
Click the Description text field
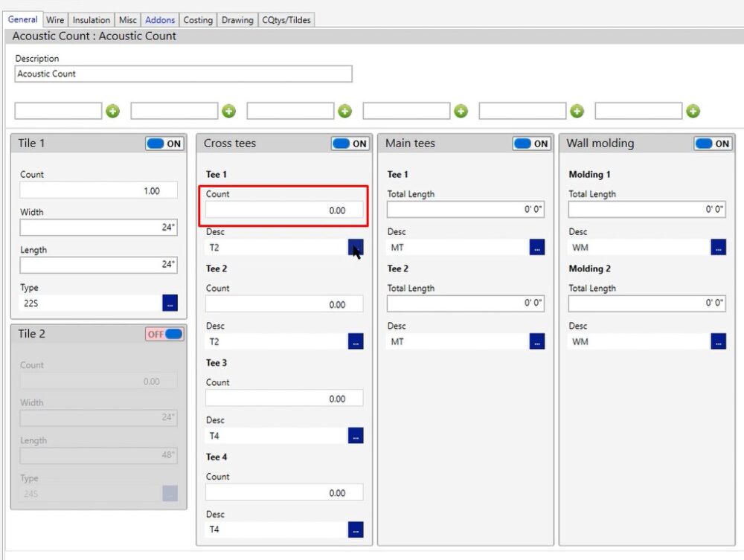[183, 74]
